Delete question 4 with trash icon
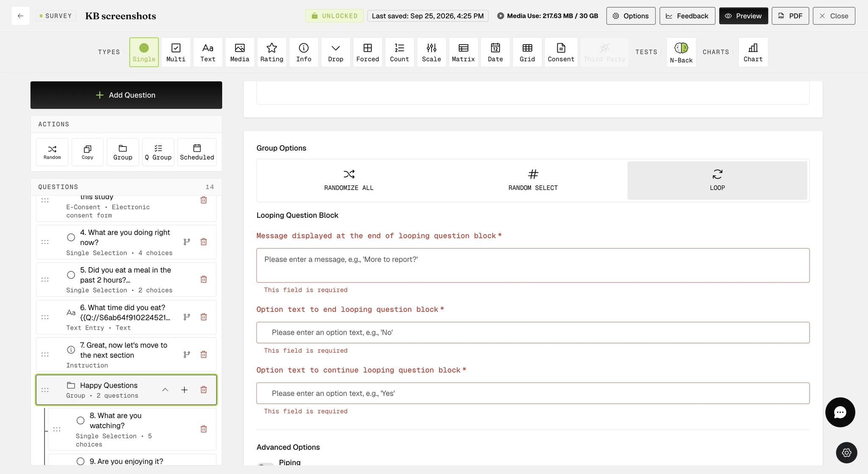 (x=203, y=242)
